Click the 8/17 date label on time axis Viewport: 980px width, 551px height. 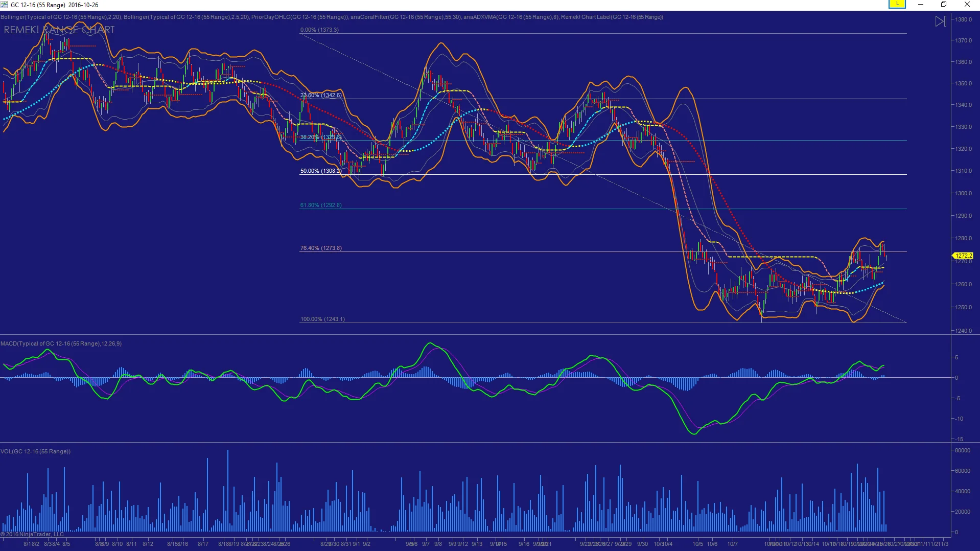point(203,544)
